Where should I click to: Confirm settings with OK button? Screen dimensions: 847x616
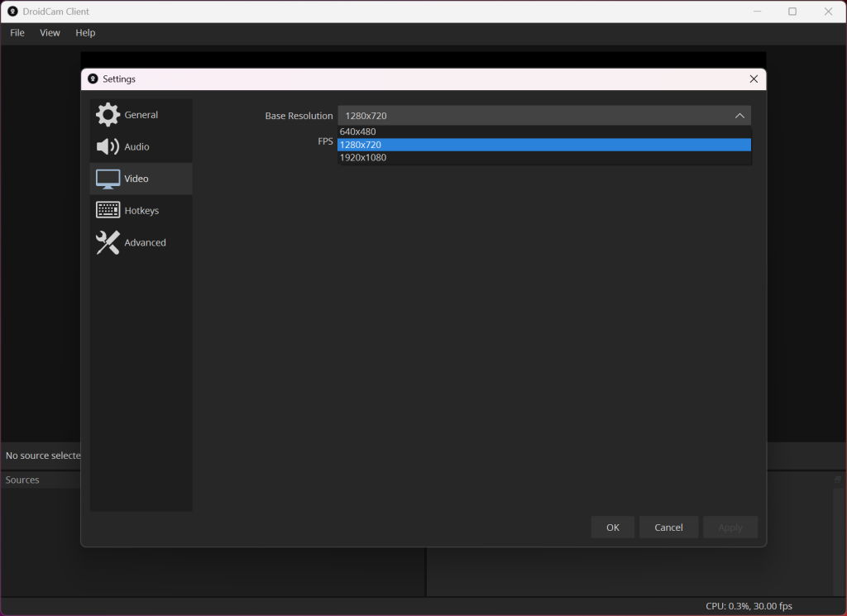[613, 528]
